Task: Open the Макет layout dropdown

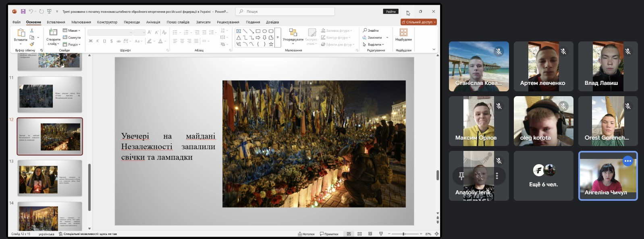Action: (x=72, y=31)
